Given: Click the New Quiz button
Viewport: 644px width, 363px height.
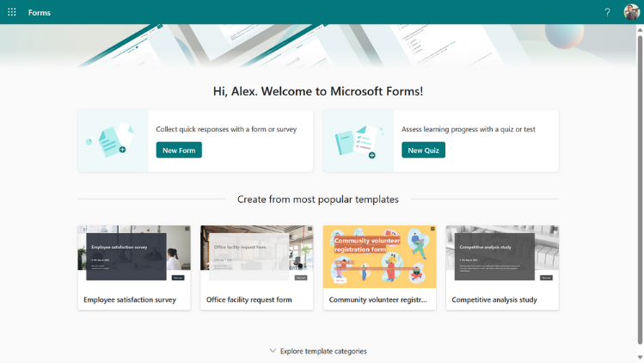Looking at the screenshot, I should pos(423,150).
